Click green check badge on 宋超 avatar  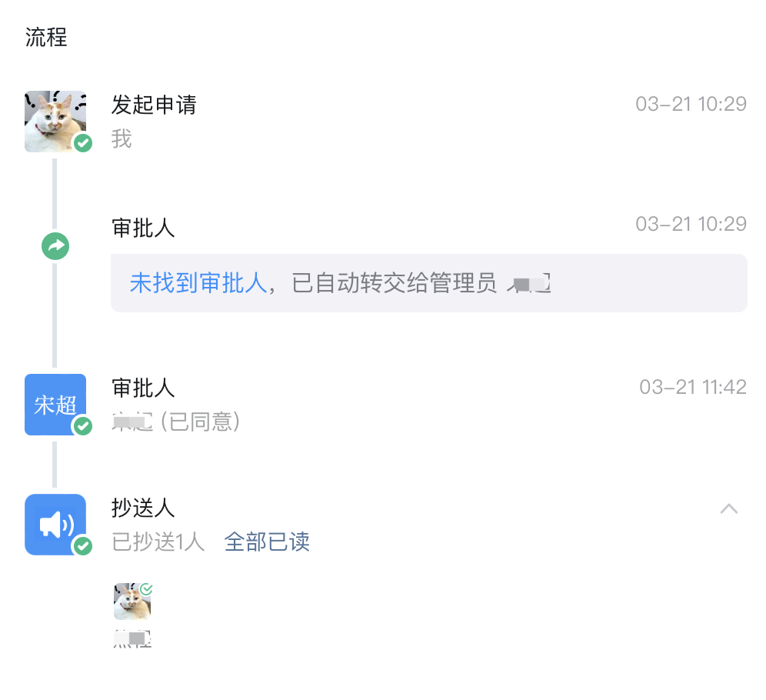(83, 426)
